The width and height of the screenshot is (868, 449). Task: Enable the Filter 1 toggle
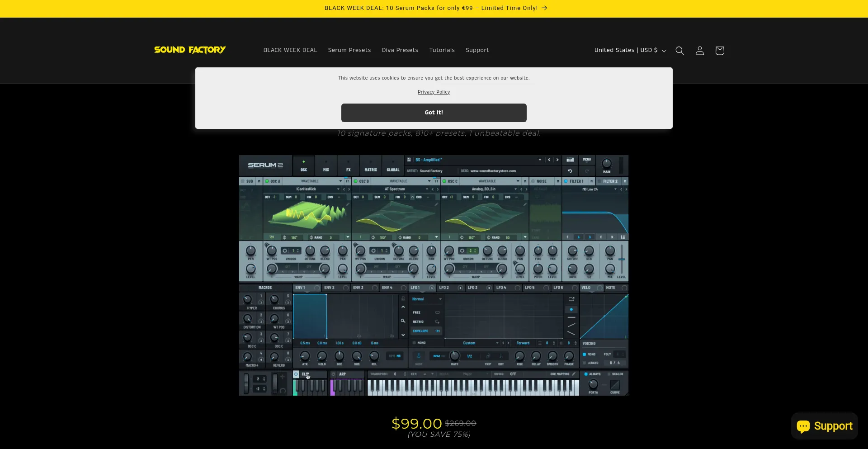(566, 181)
